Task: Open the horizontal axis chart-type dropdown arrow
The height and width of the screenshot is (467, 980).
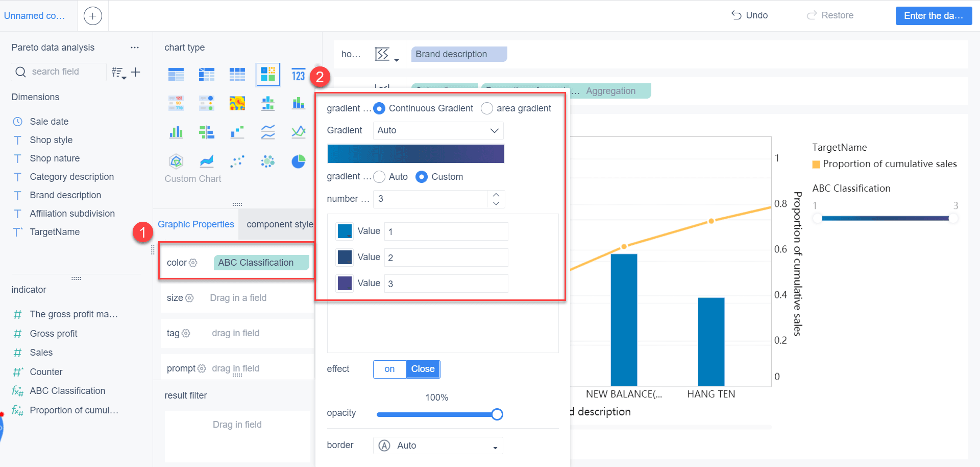Action: point(397,60)
